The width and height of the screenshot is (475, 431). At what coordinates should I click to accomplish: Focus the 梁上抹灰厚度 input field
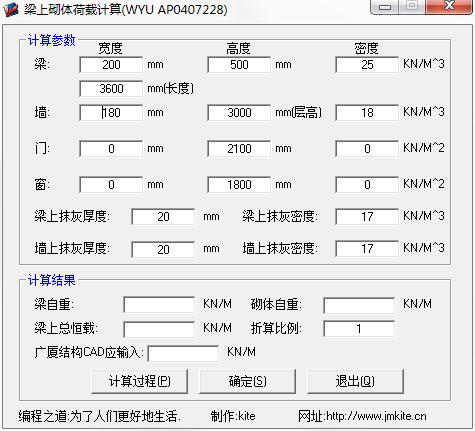coord(163,217)
